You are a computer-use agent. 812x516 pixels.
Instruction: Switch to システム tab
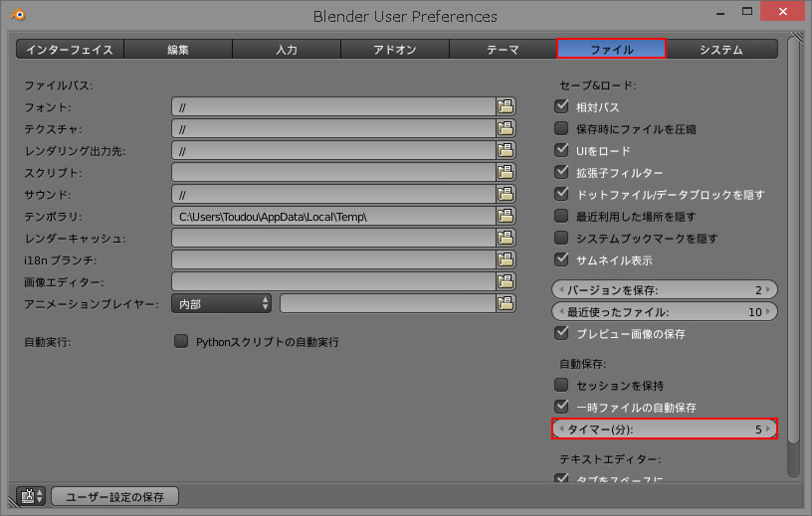point(719,49)
